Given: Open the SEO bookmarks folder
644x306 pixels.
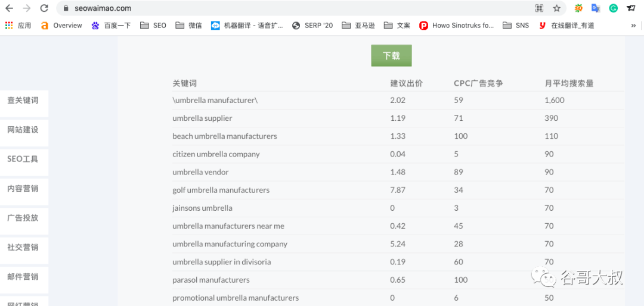Looking at the screenshot, I should [153, 26].
